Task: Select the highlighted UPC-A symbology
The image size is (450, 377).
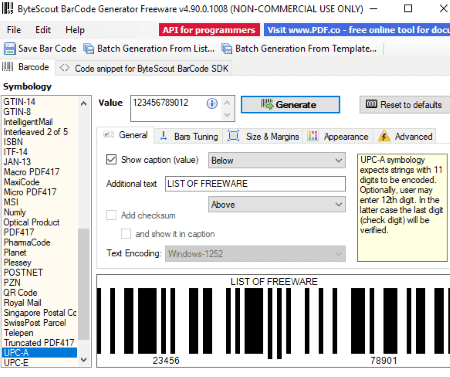Action: (39, 353)
